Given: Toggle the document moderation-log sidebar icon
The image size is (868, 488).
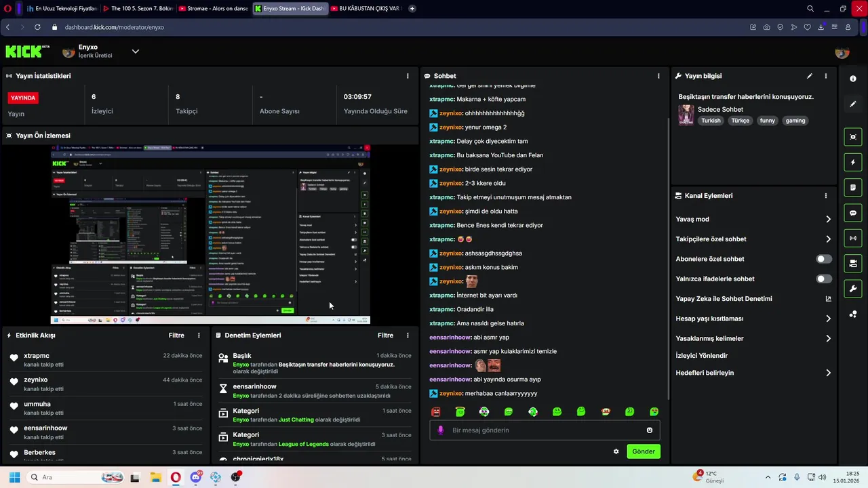Looking at the screenshot, I should click(x=853, y=188).
